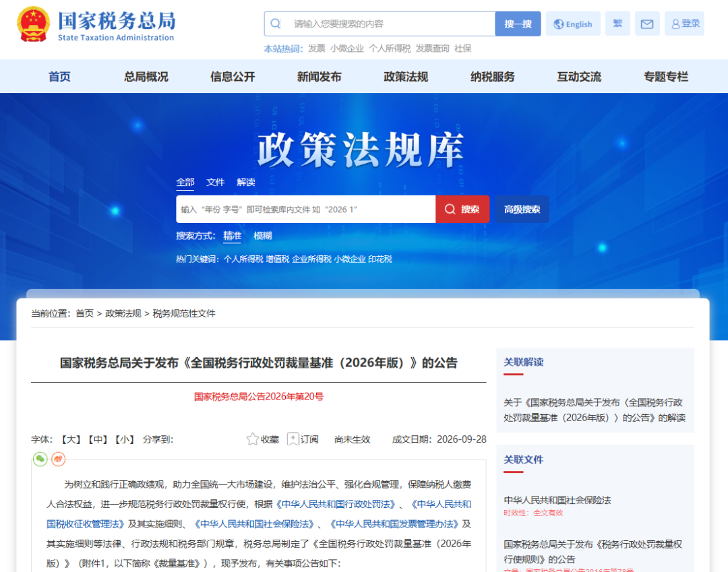728x572 pixels.
Task: Click the star 收藏 favorite icon
Action: pos(253,439)
